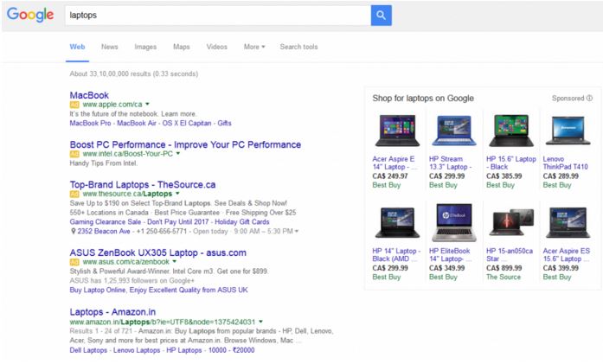Click the HP 14" Laptop Black (AMD image

click(x=397, y=222)
